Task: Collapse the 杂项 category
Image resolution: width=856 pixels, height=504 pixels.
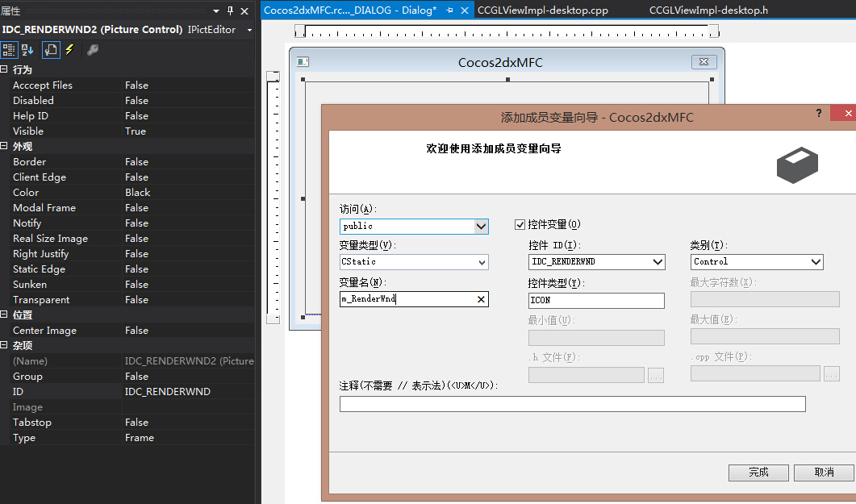Action: tap(4, 344)
